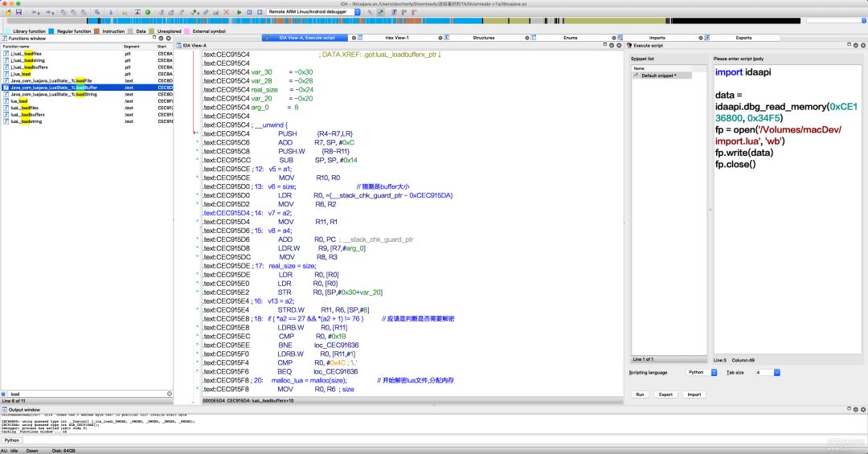Click the Save database icon in toolbar
Image resolution: width=868 pixels, height=454 pixels.
click(18, 12)
